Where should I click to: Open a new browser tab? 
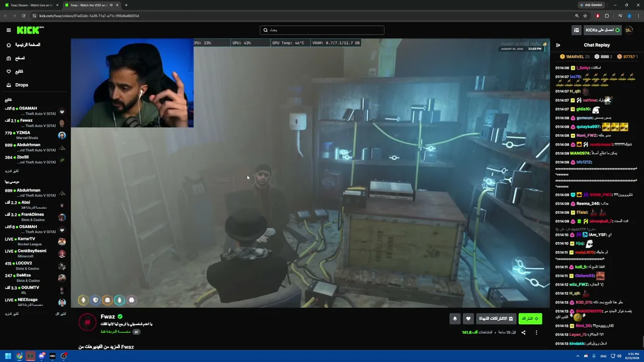coord(126,5)
